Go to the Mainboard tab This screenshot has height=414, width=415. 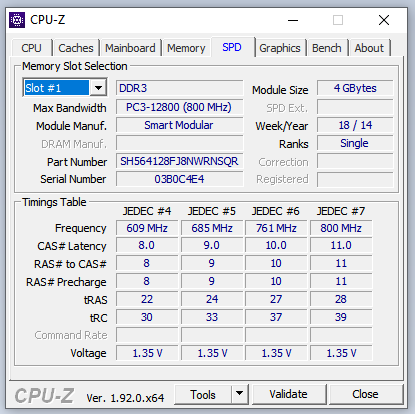[x=130, y=48]
